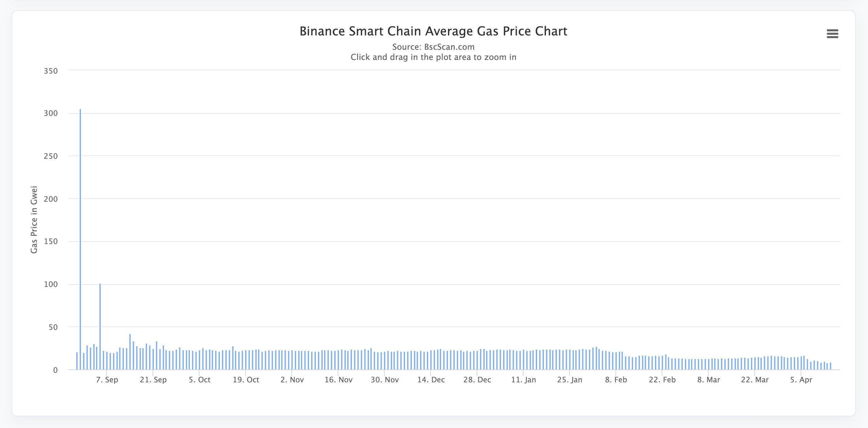
Task: Click the zoom instruction text under the source
Action: [x=433, y=57]
